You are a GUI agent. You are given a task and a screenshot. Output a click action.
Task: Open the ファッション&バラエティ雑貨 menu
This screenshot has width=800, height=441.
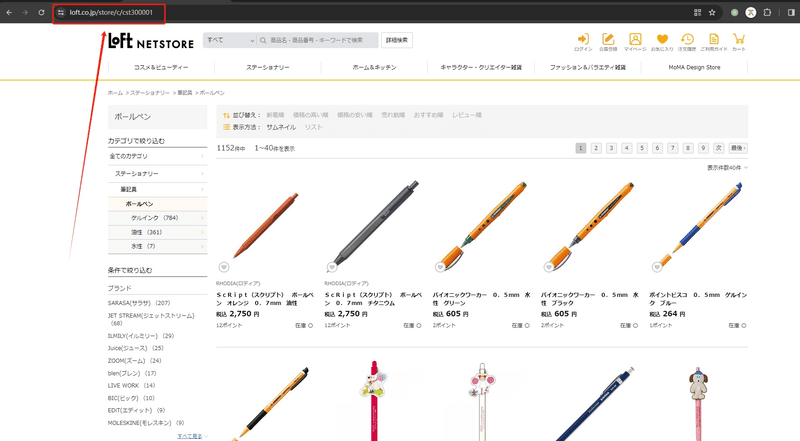click(588, 67)
